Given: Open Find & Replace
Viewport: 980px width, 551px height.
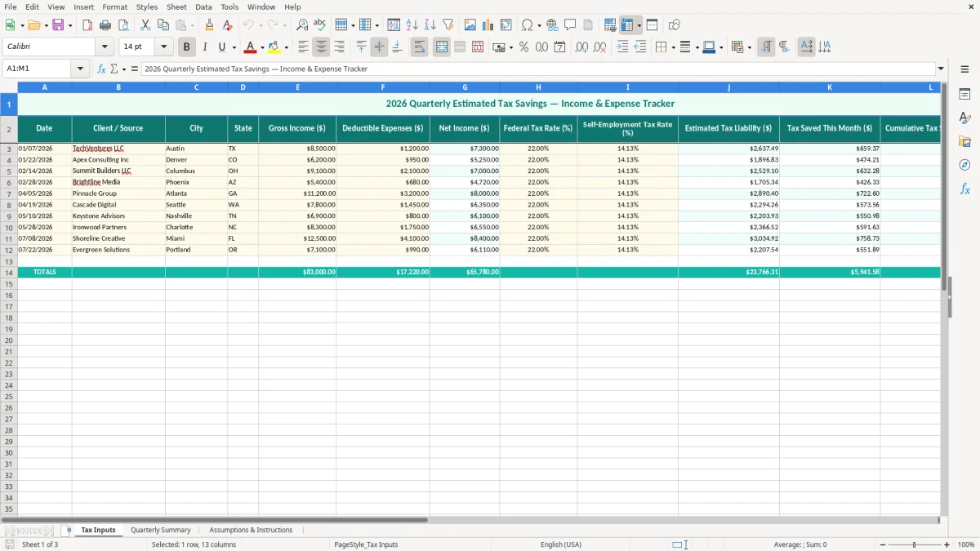Looking at the screenshot, I should 302,25.
